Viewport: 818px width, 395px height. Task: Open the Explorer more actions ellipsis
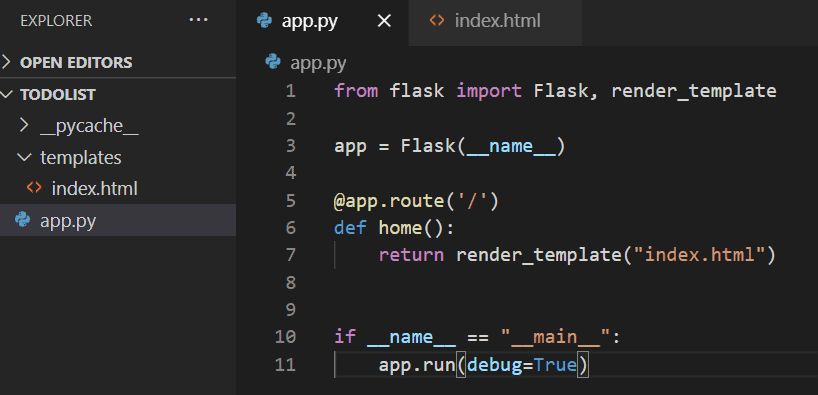pyautogui.click(x=198, y=20)
